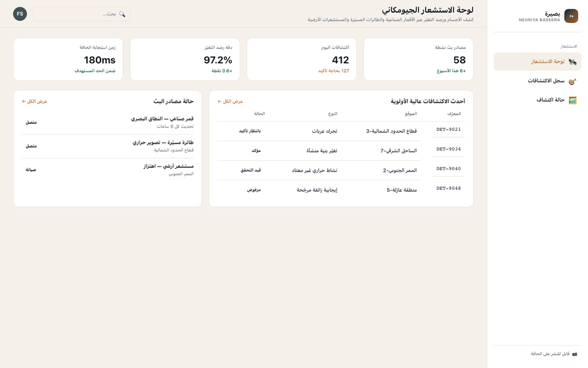
Task: Go to سجل الاكتشافات in the sidebar
Action: coord(537,81)
